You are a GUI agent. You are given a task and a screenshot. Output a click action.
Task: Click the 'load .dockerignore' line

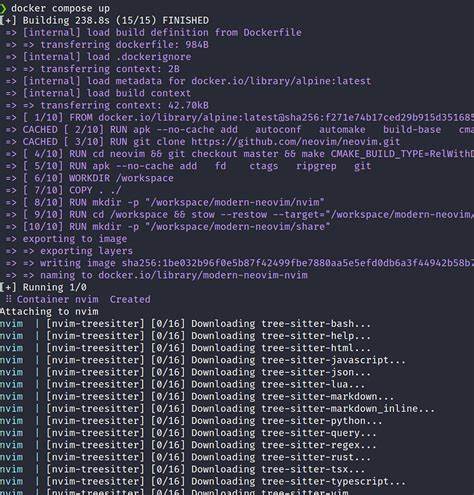pyautogui.click(x=99, y=57)
